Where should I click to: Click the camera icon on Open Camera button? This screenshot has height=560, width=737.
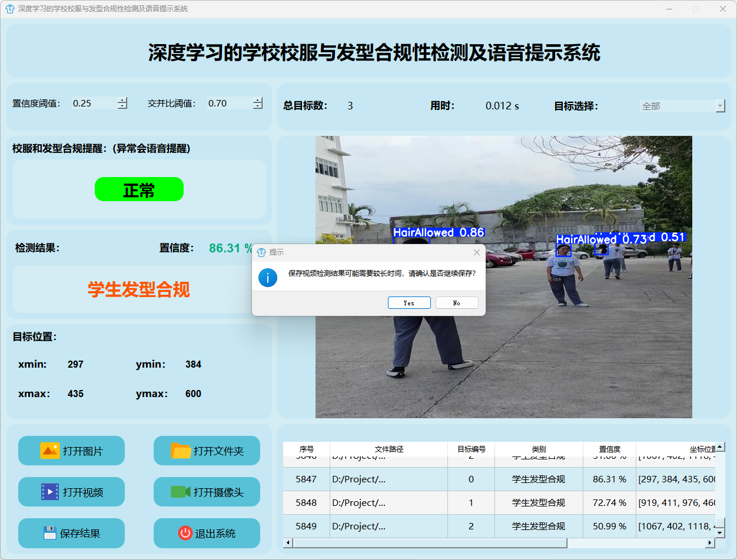coord(180,492)
